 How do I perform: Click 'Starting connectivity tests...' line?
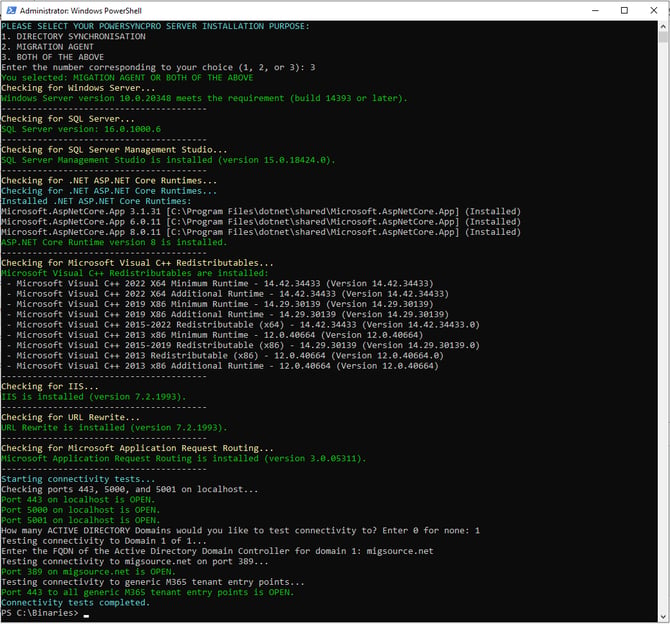pyautogui.click(x=78, y=479)
